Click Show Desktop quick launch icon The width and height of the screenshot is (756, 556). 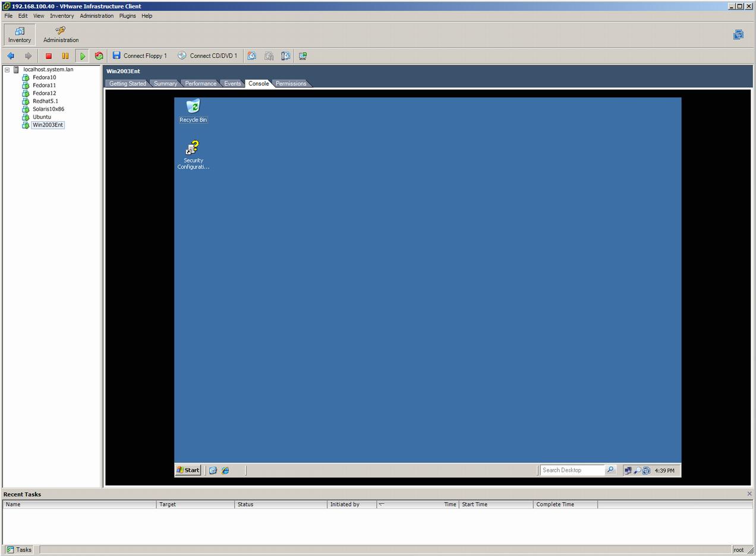coord(213,470)
